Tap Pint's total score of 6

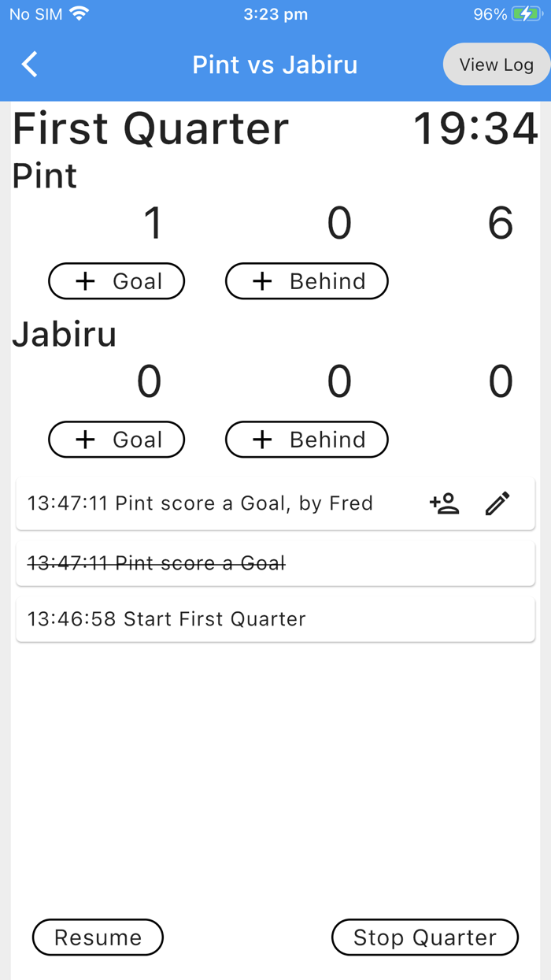pos(501,223)
